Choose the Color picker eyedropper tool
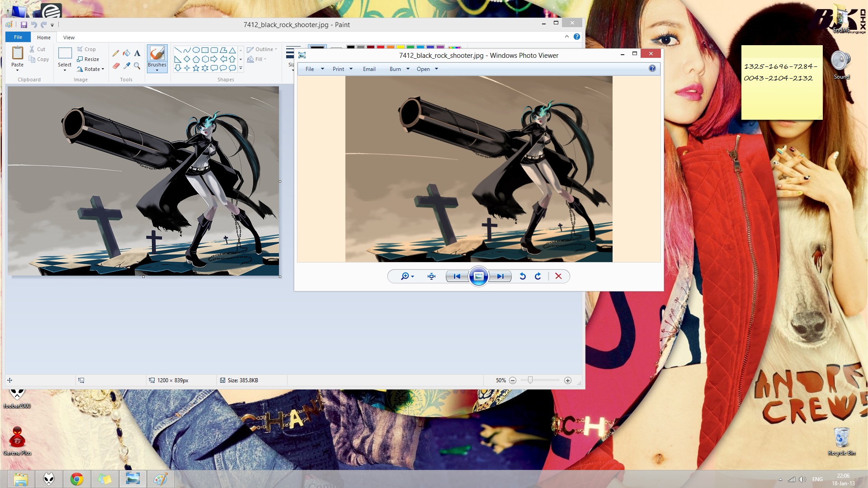868x488 pixels. pyautogui.click(x=127, y=66)
